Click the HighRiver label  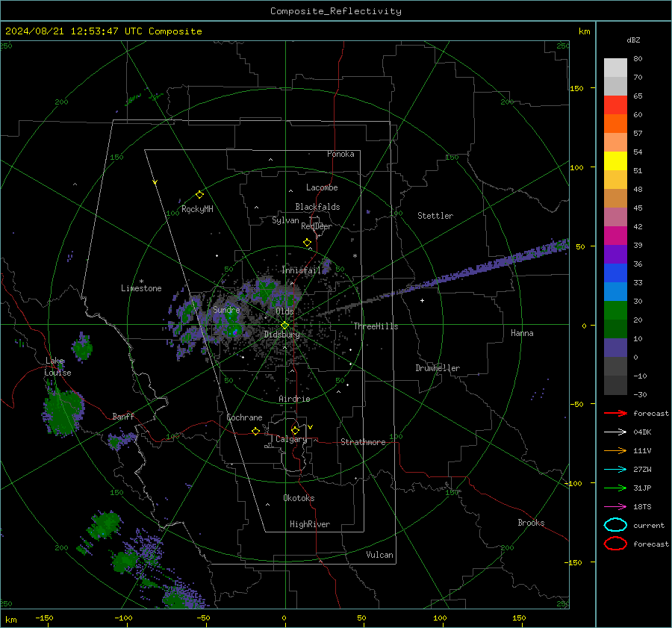(x=310, y=524)
